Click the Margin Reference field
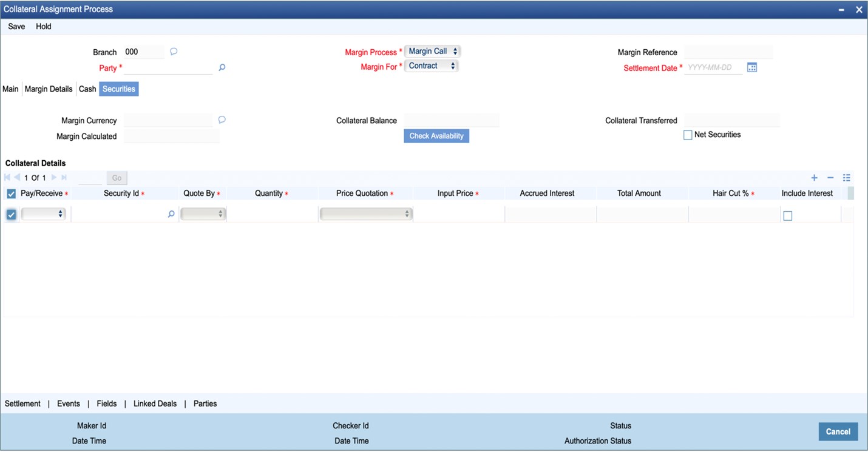 click(728, 52)
